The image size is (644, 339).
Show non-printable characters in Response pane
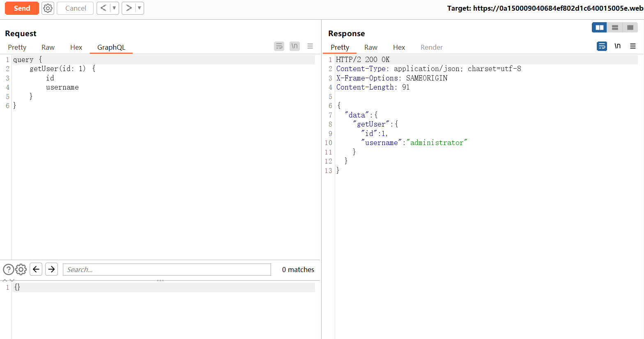(x=617, y=46)
